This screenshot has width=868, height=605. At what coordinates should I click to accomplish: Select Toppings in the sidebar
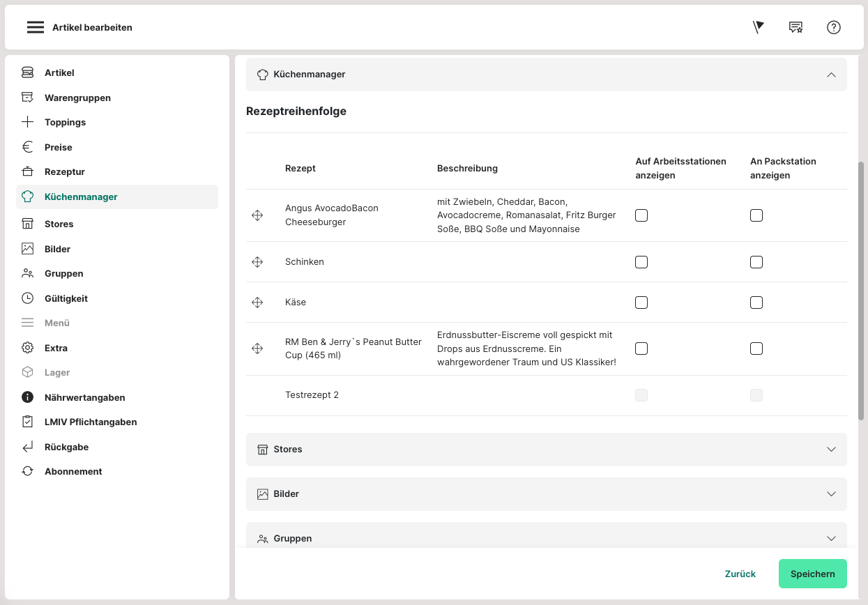click(x=65, y=122)
